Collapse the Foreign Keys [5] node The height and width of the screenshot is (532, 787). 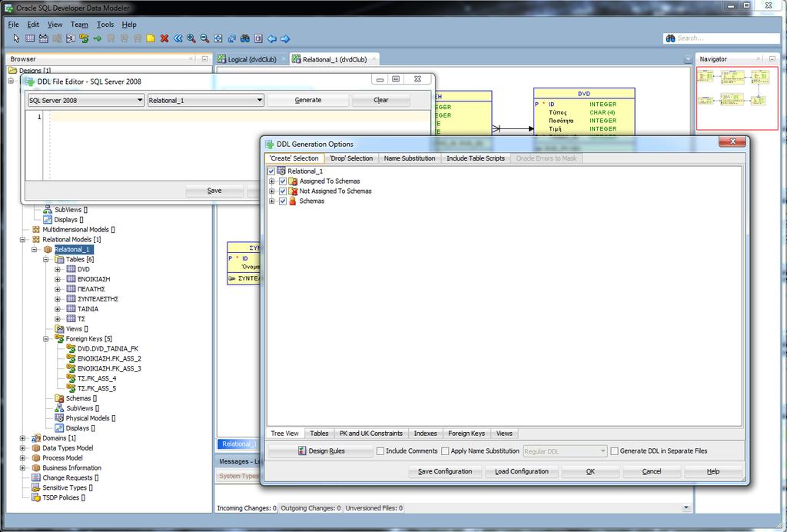pyautogui.click(x=46, y=339)
